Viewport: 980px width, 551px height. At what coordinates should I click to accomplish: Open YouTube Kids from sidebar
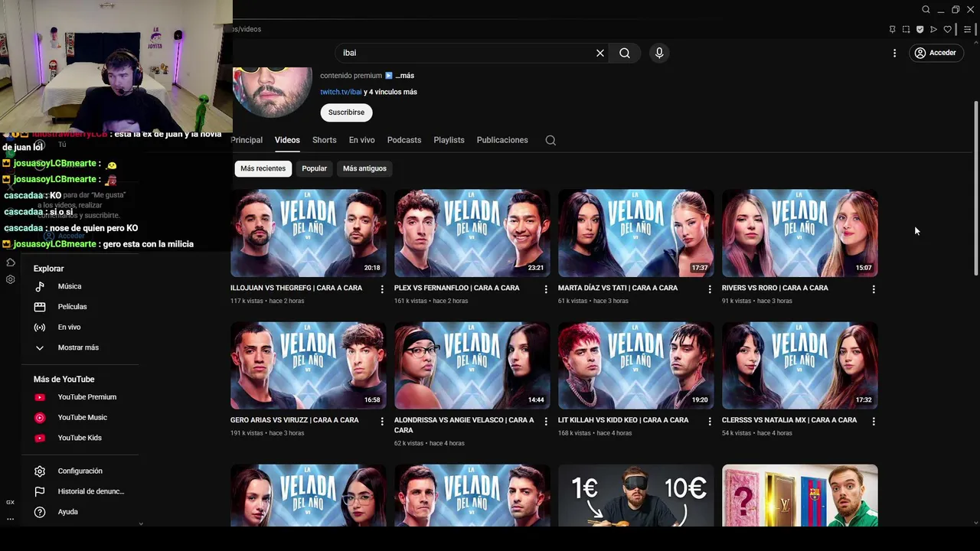coord(80,438)
